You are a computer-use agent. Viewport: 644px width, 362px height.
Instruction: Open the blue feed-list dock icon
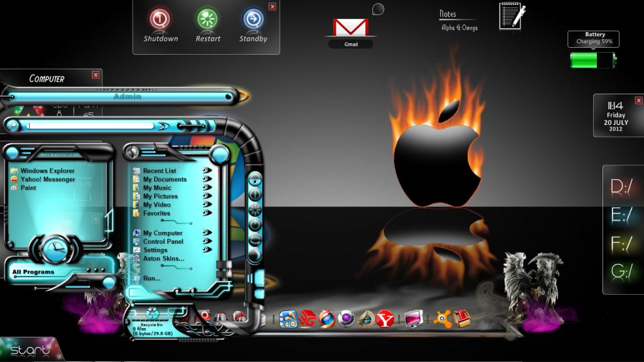288,319
